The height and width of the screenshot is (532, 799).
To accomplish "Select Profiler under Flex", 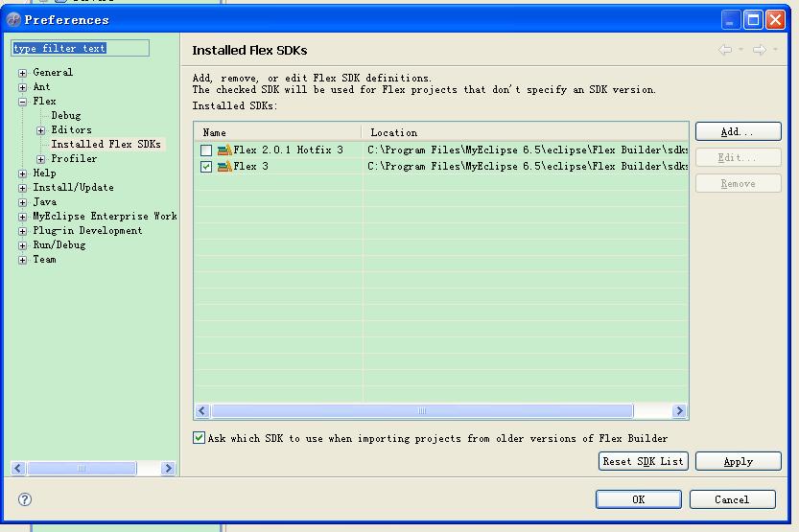I will click(x=74, y=158).
